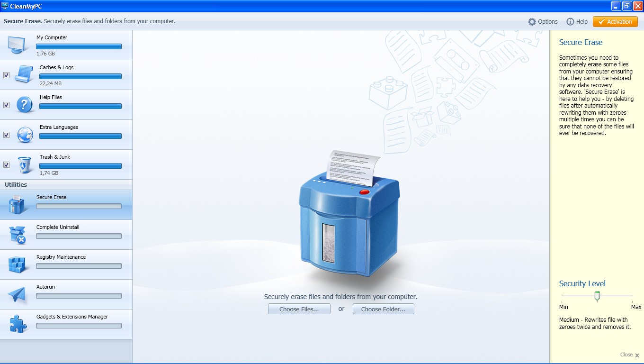
Task: Open the Registry Maintenance utility
Action: point(66,264)
